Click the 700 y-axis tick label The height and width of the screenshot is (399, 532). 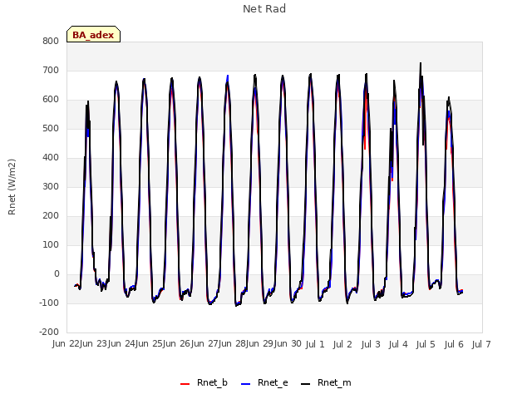[51, 70]
